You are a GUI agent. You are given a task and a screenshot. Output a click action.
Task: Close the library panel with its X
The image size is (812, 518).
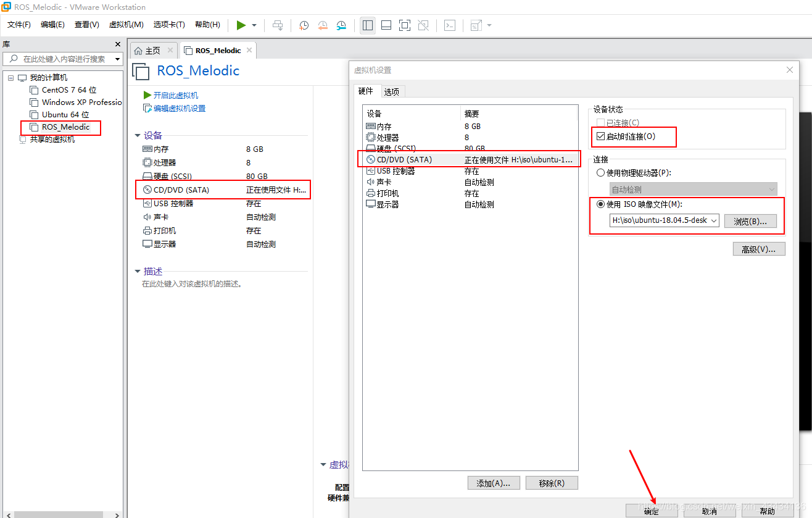(118, 44)
